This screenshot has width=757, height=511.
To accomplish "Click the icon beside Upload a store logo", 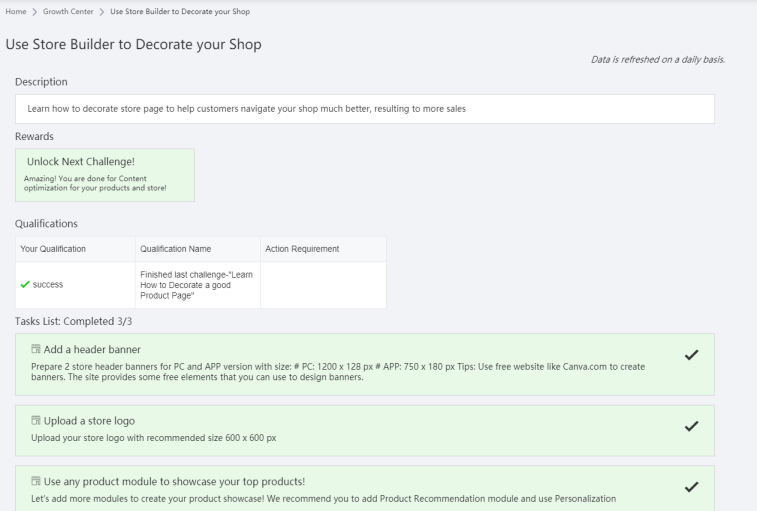I will click(35, 420).
